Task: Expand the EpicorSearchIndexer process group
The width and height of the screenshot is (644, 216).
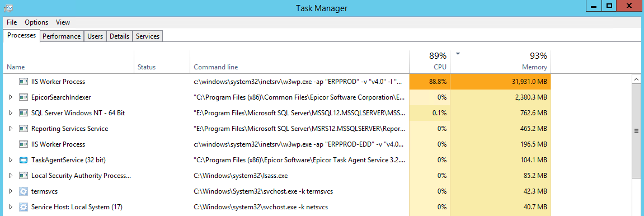Action: click(11, 97)
